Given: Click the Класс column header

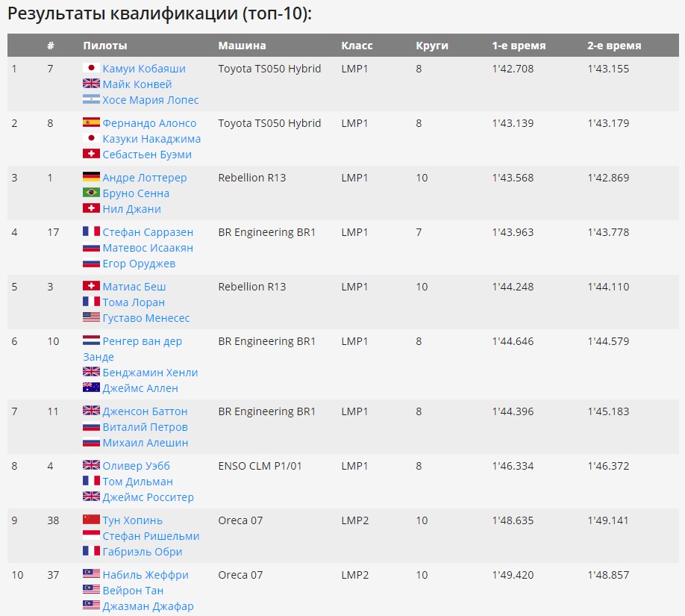Looking at the screenshot, I should click(x=357, y=46).
